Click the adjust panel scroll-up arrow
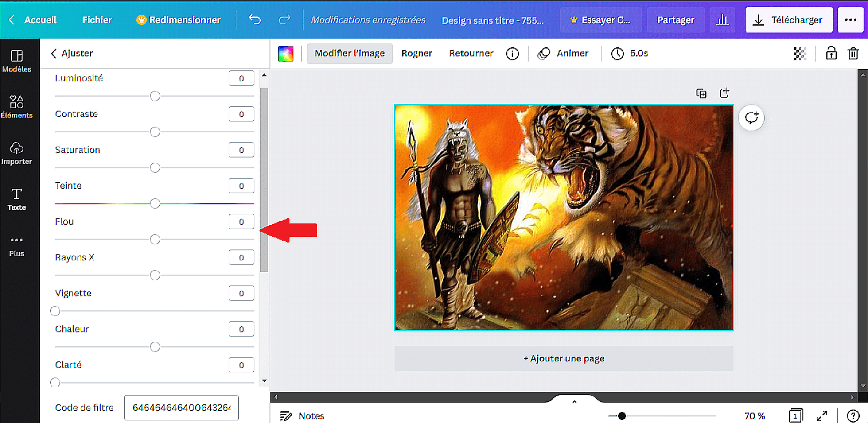868x423 pixels. (264, 75)
